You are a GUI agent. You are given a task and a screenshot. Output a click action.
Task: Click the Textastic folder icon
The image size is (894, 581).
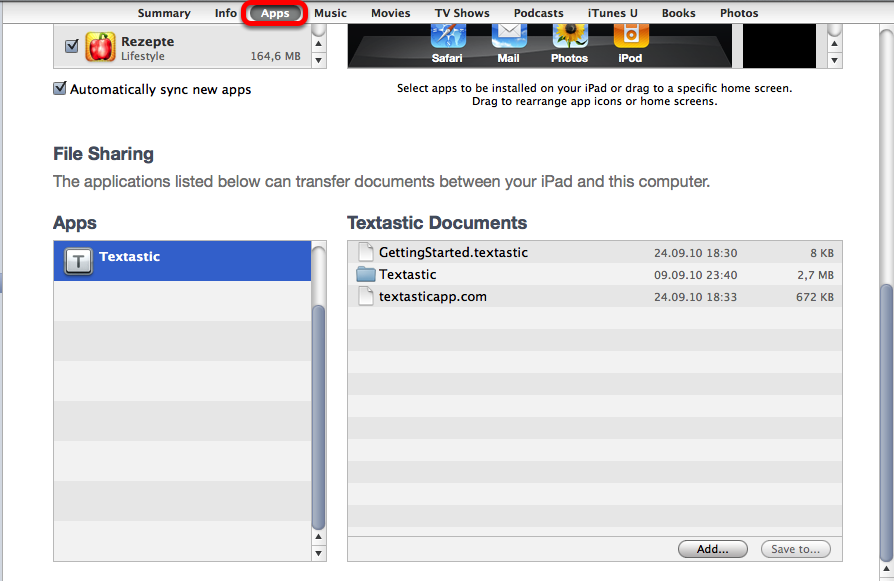click(x=365, y=274)
